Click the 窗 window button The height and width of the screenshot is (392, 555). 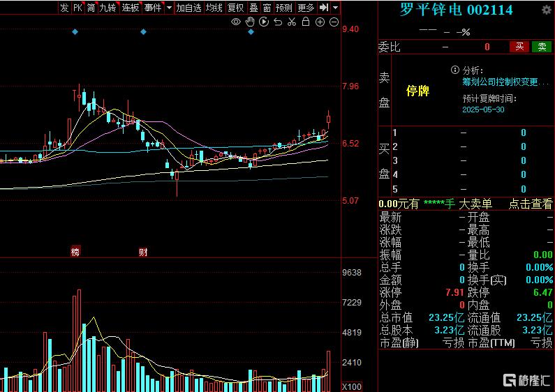(267, 8)
